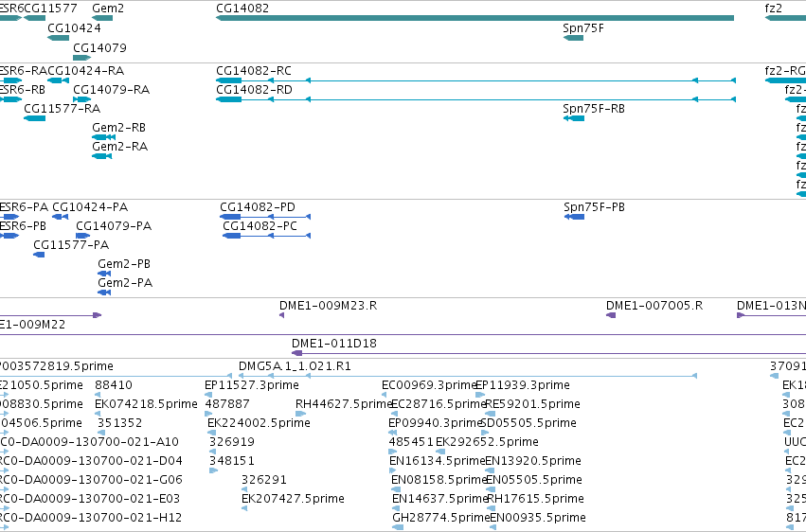Click the CG14079 gene arrow

click(81, 58)
